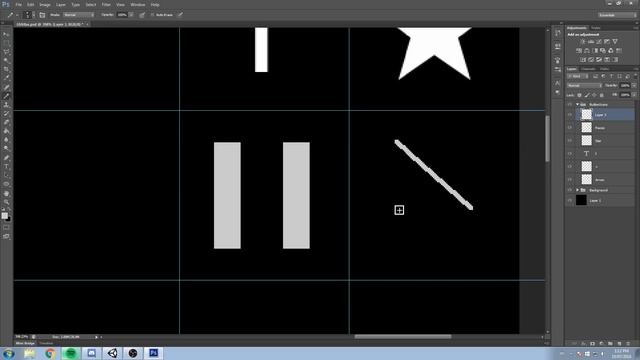Select the Eyedropper tool
The height and width of the screenshot is (360, 640).
(x=6, y=78)
